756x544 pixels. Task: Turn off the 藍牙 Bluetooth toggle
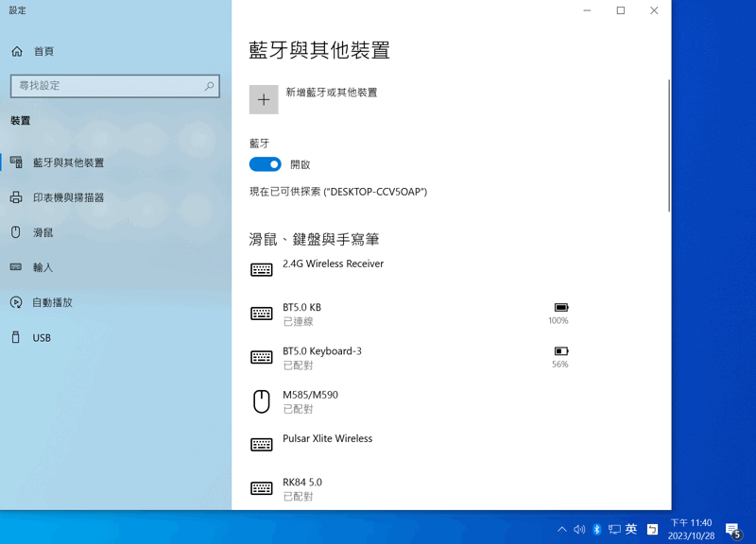(265, 164)
